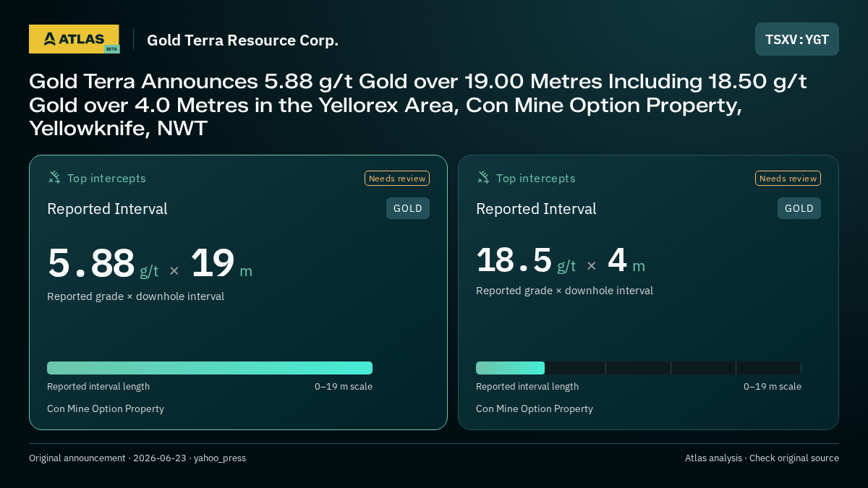
Task: Click Reported grade × downhole interval under 18.5 g/t
Action: click(564, 291)
